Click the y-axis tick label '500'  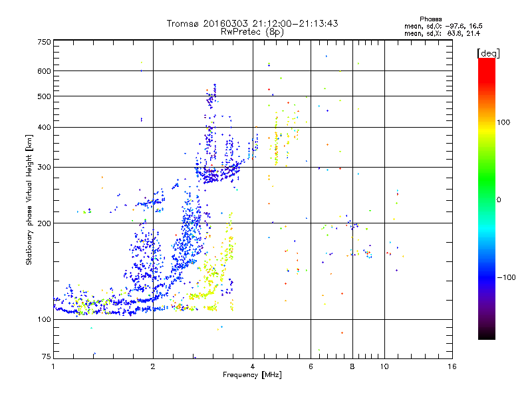[44, 96]
